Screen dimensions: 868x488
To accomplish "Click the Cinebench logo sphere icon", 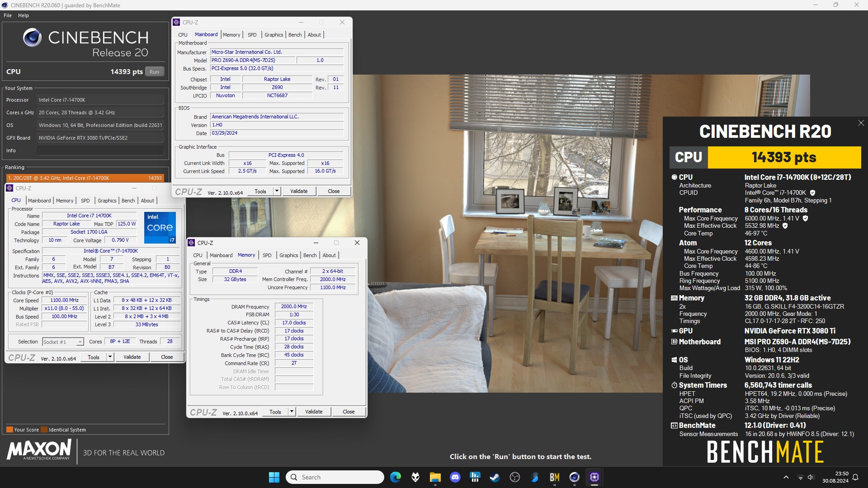I will coord(33,38).
